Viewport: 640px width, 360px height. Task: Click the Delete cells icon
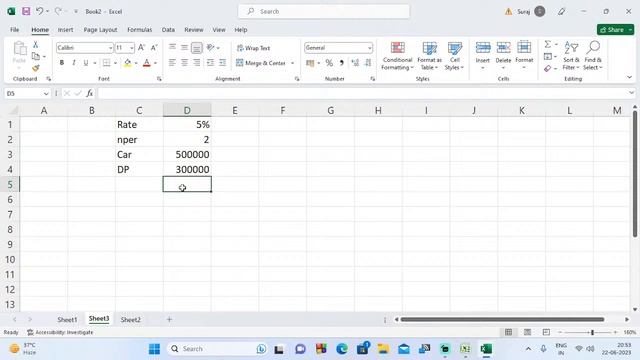(x=503, y=48)
